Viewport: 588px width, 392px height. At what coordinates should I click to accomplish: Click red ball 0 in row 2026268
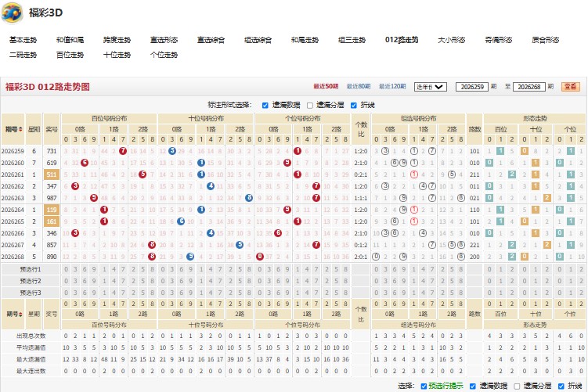(x=260, y=257)
